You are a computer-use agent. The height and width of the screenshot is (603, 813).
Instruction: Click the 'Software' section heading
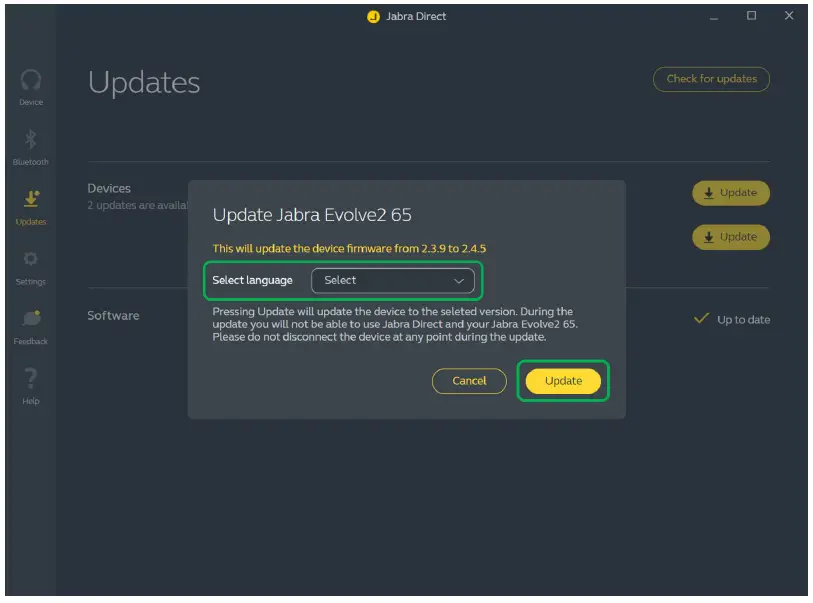pyautogui.click(x=113, y=315)
